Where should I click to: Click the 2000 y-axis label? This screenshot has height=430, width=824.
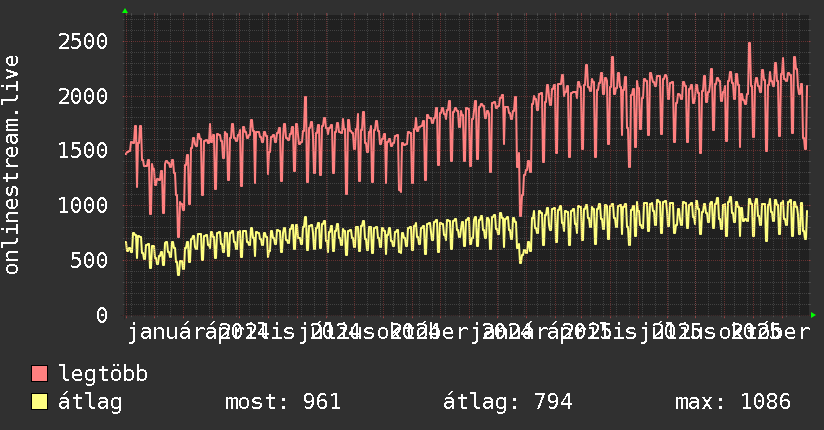83,96
